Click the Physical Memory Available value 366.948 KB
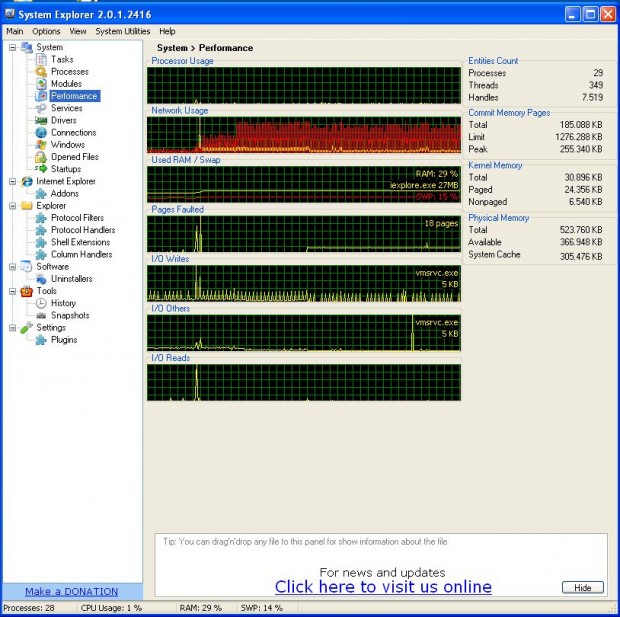 [581, 242]
